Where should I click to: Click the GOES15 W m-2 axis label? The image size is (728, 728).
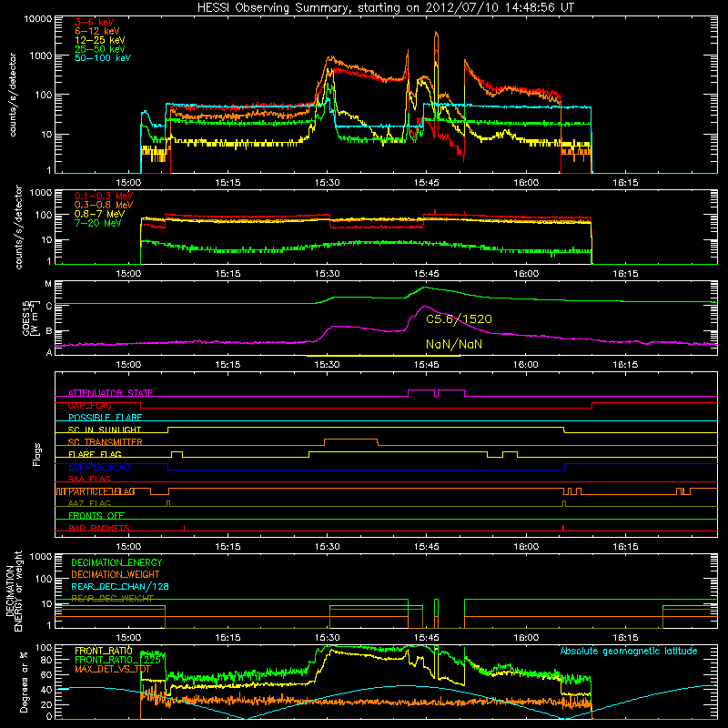(x=29, y=318)
